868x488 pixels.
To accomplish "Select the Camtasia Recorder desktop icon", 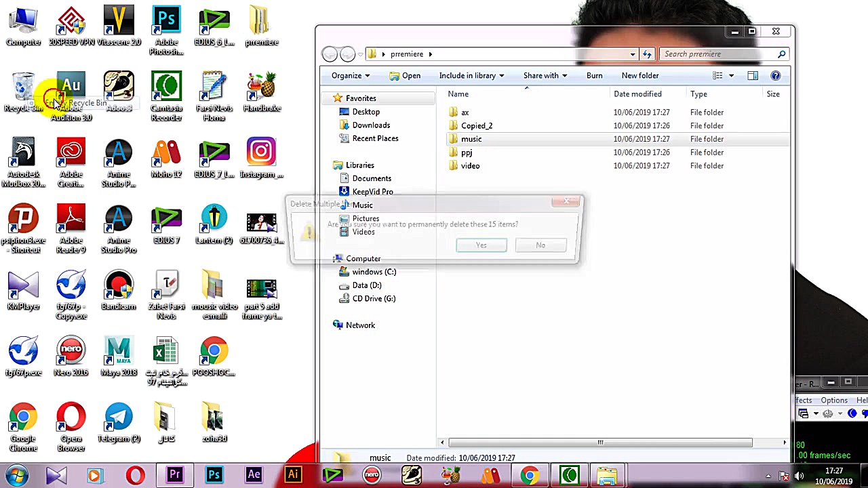I will [x=166, y=96].
